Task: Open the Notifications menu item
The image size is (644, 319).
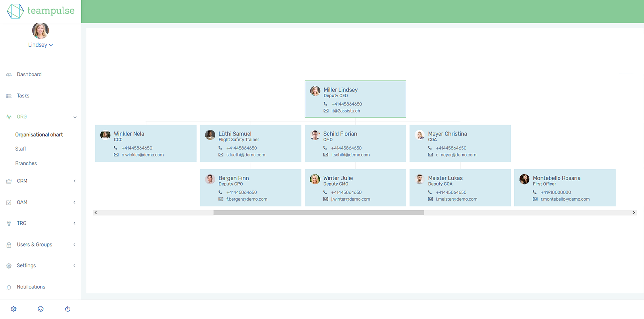Action: tap(31, 287)
